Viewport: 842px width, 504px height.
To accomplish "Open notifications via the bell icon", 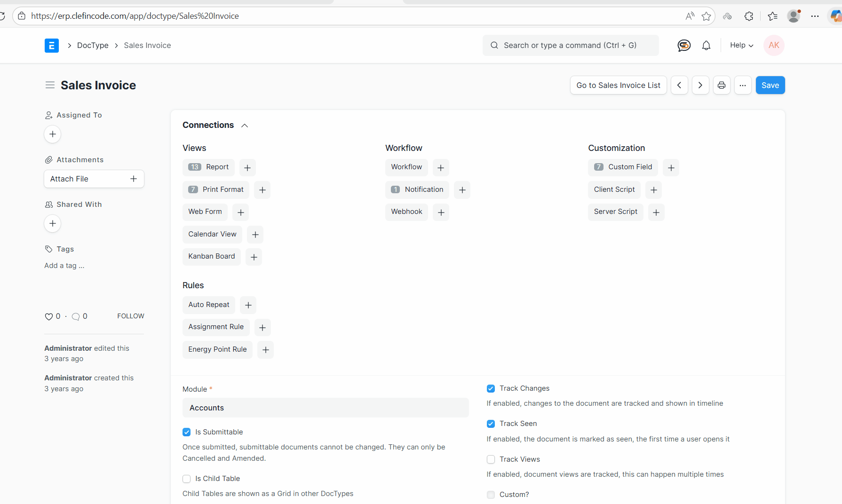I will (706, 45).
